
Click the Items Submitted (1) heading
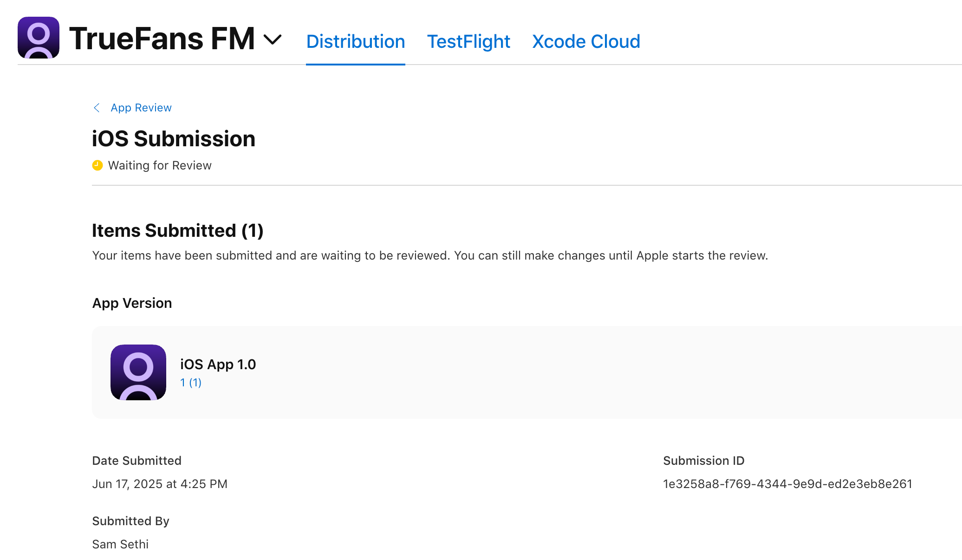(x=178, y=231)
